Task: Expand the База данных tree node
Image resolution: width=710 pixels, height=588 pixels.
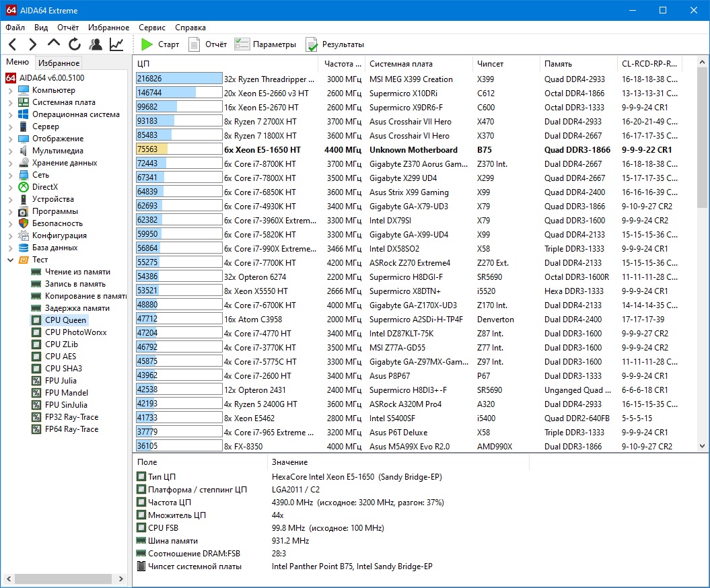Action: (x=10, y=248)
